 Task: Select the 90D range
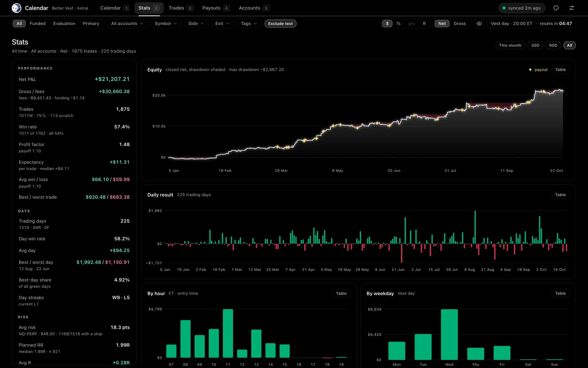tap(553, 45)
